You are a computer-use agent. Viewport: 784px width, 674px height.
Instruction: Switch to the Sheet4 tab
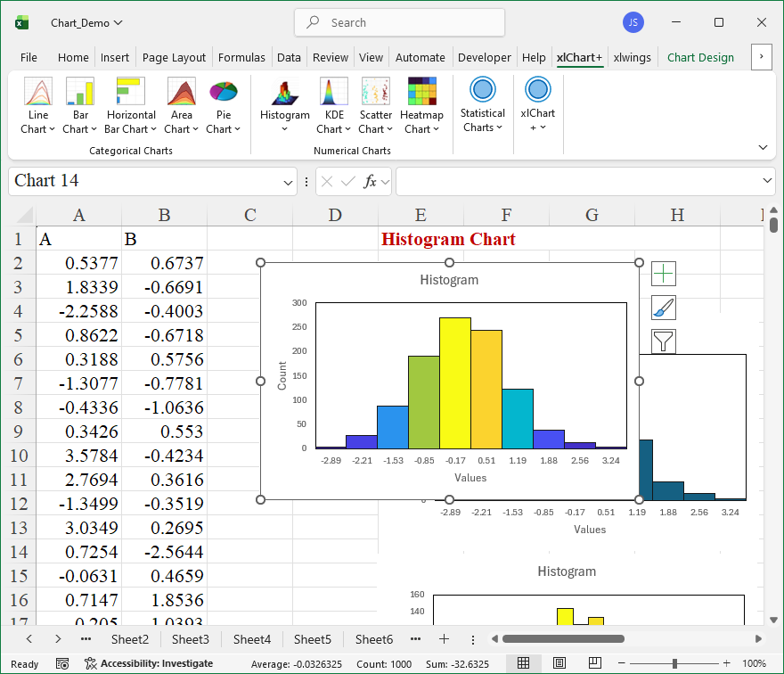pos(252,639)
